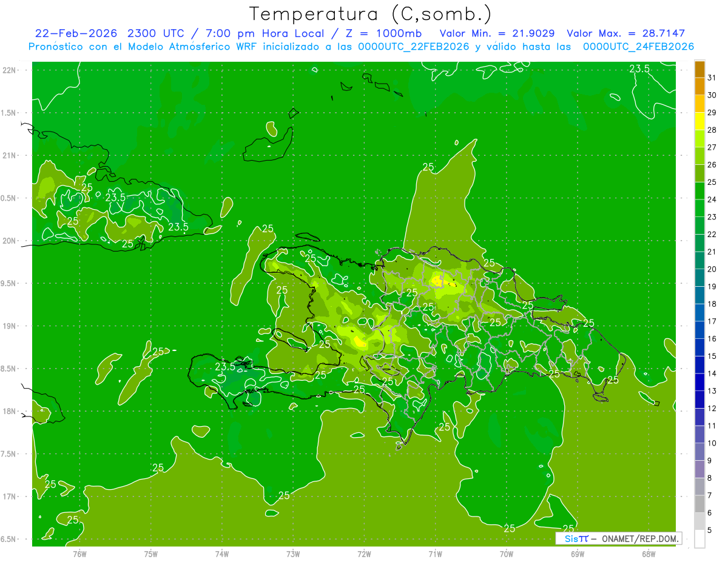Click the dark orange swatch above 31
Screen dimensions: 728x562
[x=699, y=69]
